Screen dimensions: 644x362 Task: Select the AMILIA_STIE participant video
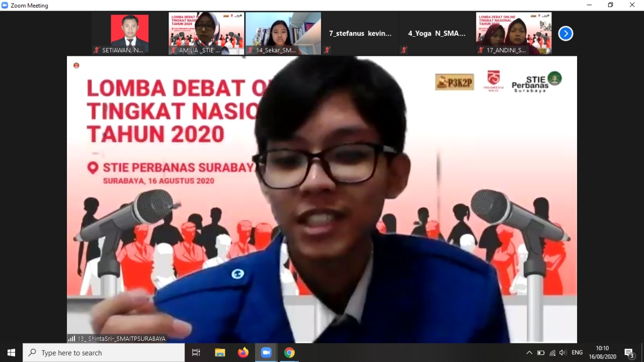tap(206, 33)
